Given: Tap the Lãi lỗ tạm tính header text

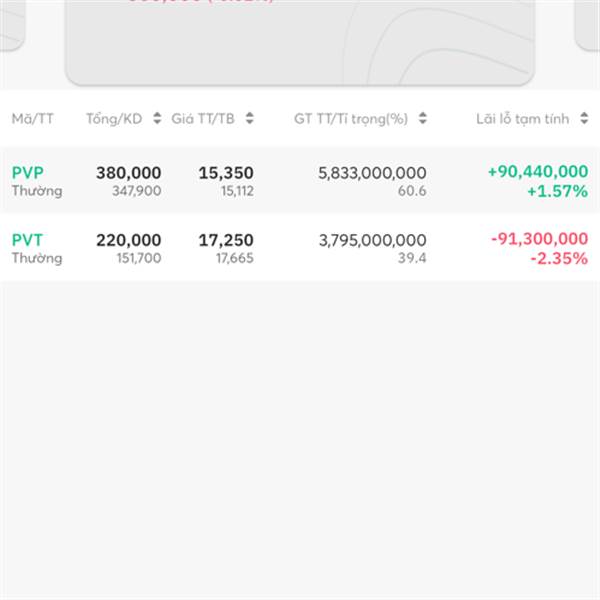Looking at the screenshot, I should [x=522, y=119].
